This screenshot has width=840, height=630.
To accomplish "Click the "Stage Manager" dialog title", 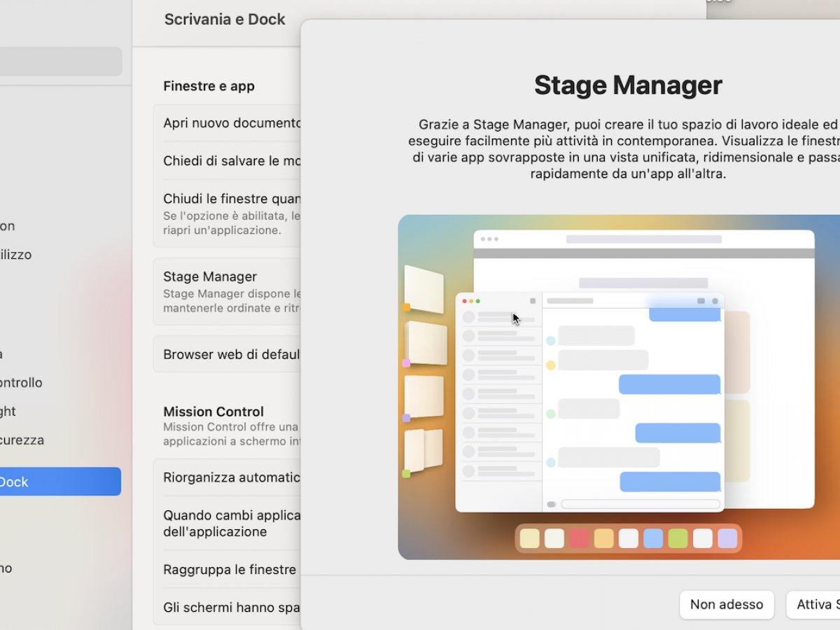I will coord(628,85).
